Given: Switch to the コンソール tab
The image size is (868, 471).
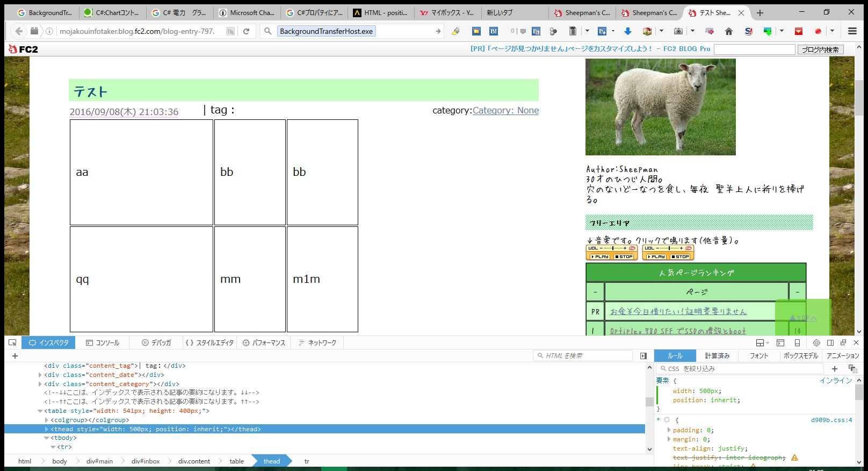Looking at the screenshot, I should [103, 343].
